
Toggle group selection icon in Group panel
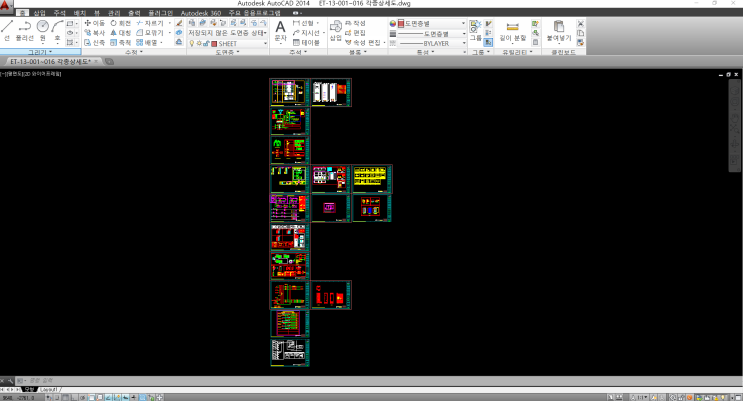489,42
